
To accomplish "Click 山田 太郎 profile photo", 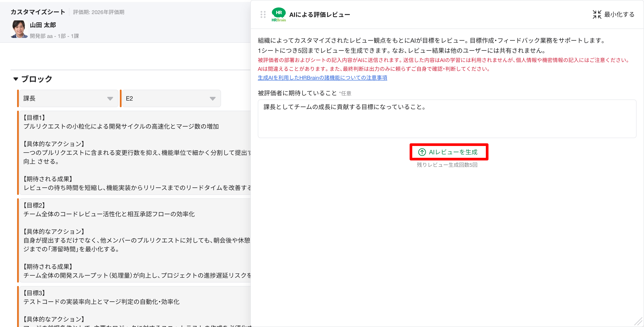I will point(19,29).
